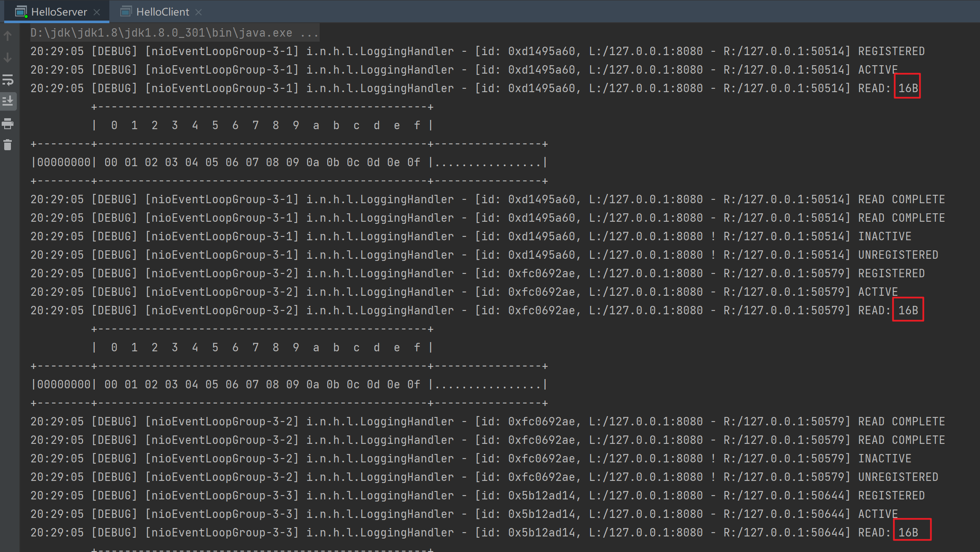Click the Up the stack trace arrow
This screenshot has width=980, height=552.
[x=8, y=36]
